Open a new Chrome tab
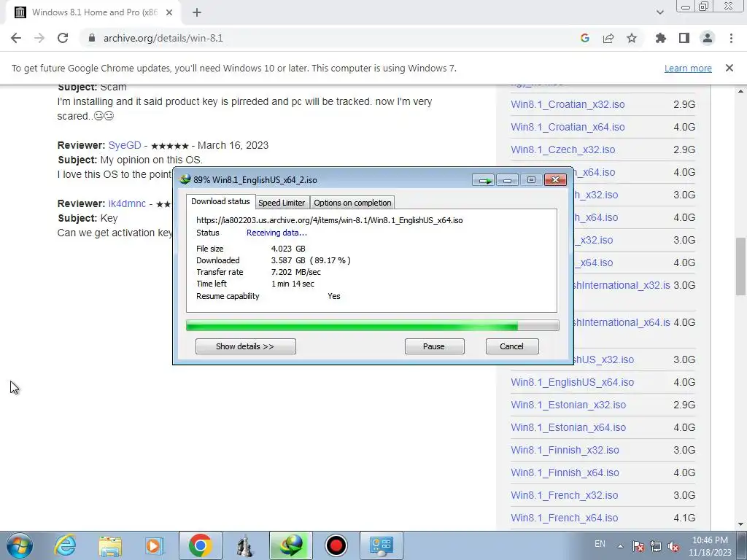 click(x=197, y=12)
